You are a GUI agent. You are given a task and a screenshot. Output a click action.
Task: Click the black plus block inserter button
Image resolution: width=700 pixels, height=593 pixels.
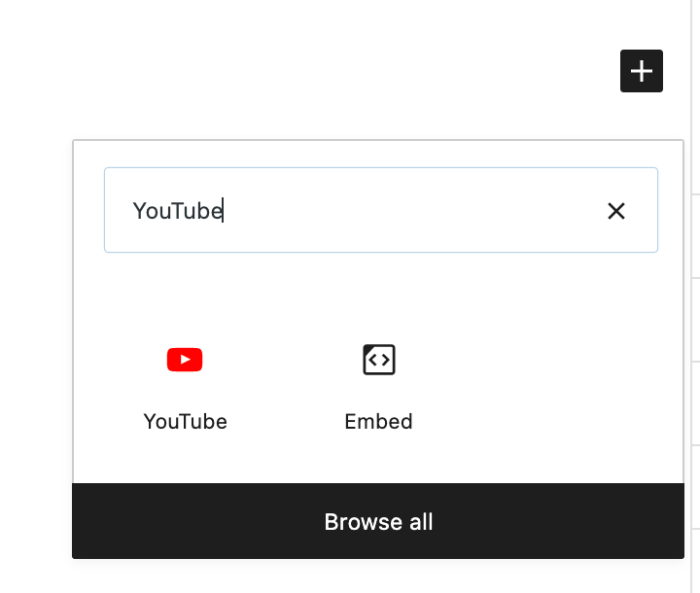tap(642, 71)
